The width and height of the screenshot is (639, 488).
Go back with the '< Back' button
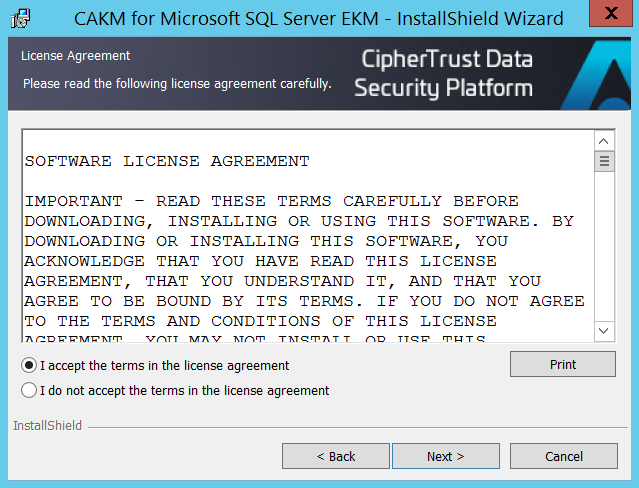336,456
